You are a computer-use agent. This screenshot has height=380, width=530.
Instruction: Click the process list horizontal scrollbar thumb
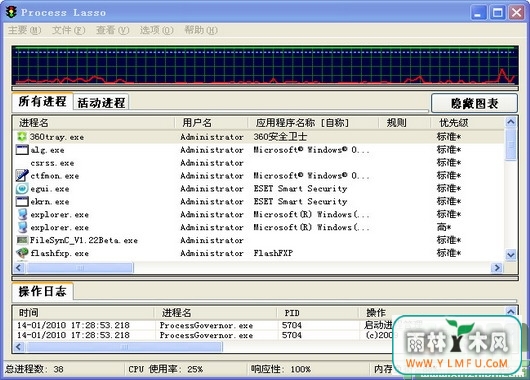[80, 268]
